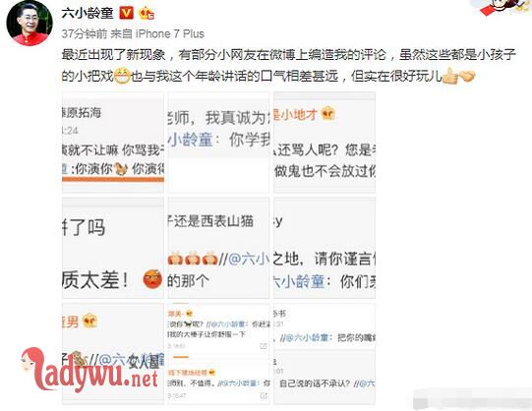Open the thumbnail showing 原拓海 comment
This screenshot has width=532, height=411.
pos(113,143)
